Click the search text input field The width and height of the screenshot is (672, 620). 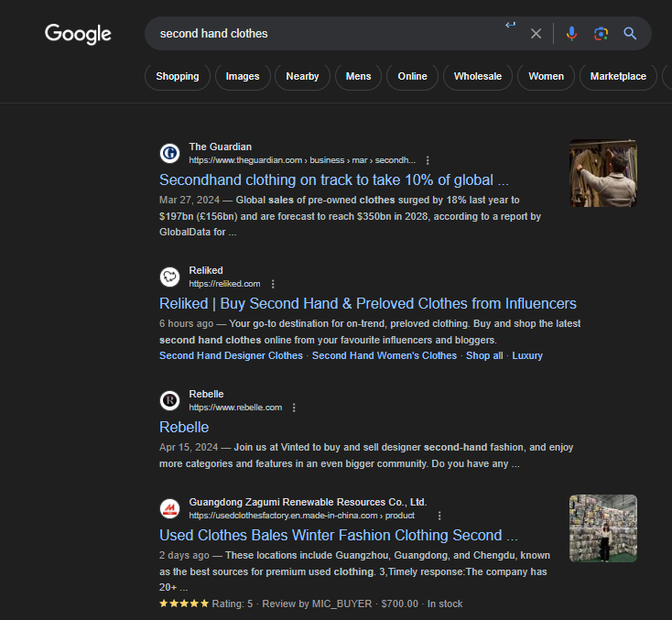coord(320,34)
